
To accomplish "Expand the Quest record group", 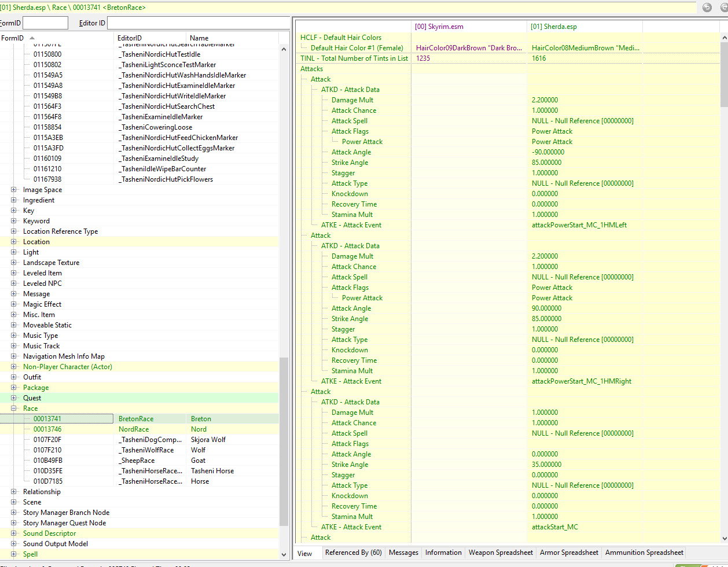I will [x=14, y=398].
